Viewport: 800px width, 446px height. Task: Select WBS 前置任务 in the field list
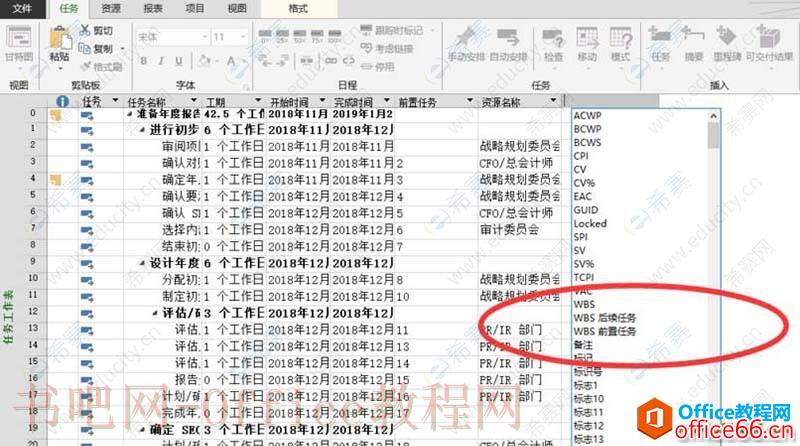[x=605, y=331]
